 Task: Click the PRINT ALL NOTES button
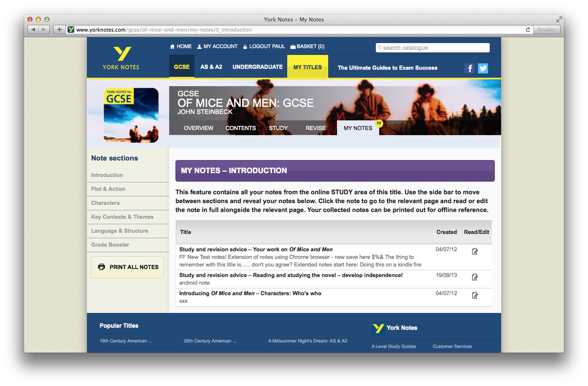[x=127, y=267]
